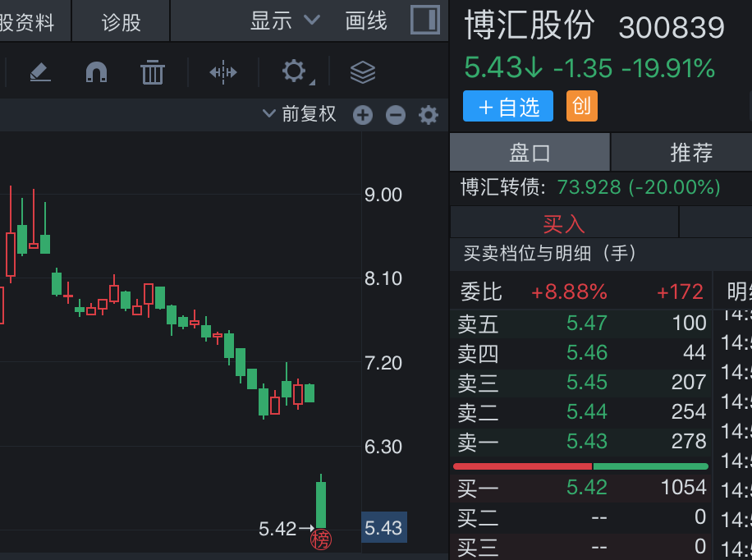Zoom in the chart with plus icon
The image size is (752, 560).
coord(363,115)
